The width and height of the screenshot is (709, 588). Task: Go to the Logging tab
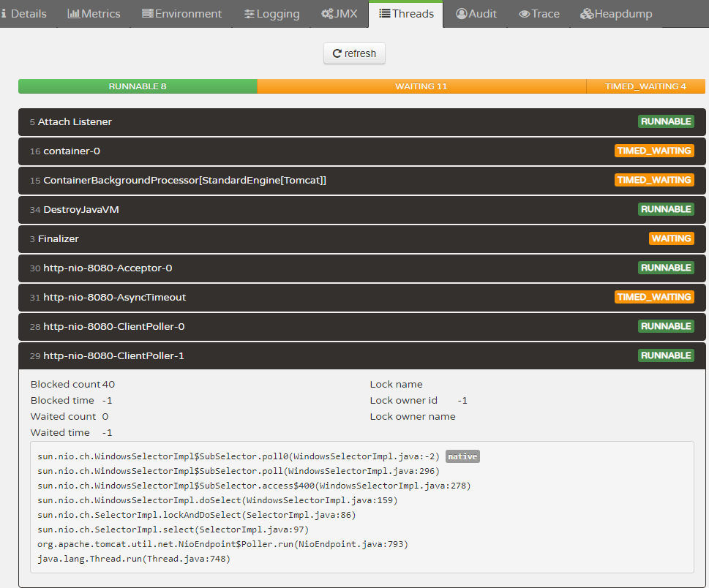[271, 14]
